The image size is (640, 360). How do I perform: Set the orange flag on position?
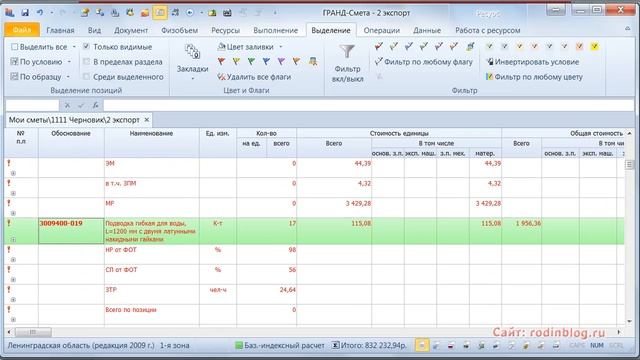pos(297,62)
